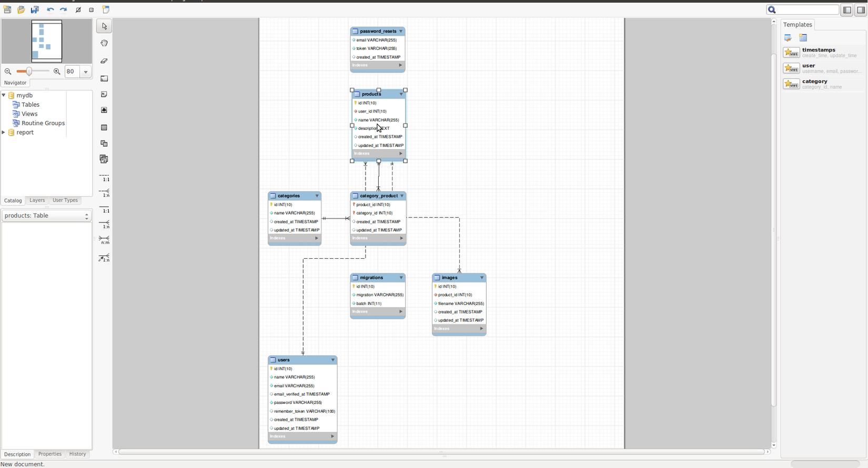Choose non-identifying 1:n relationship tool
The height and width of the screenshot is (468, 868).
click(104, 193)
